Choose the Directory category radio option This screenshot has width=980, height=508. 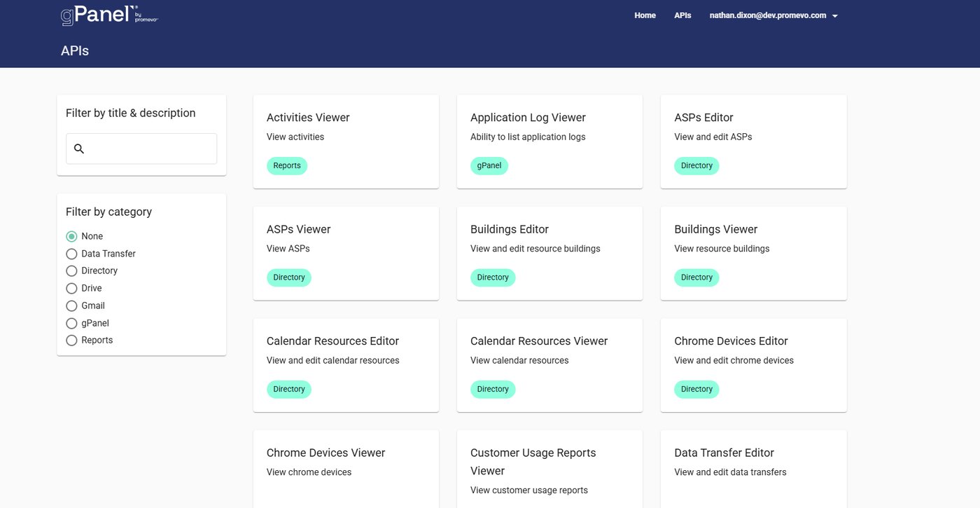pyautogui.click(x=71, y=270)
